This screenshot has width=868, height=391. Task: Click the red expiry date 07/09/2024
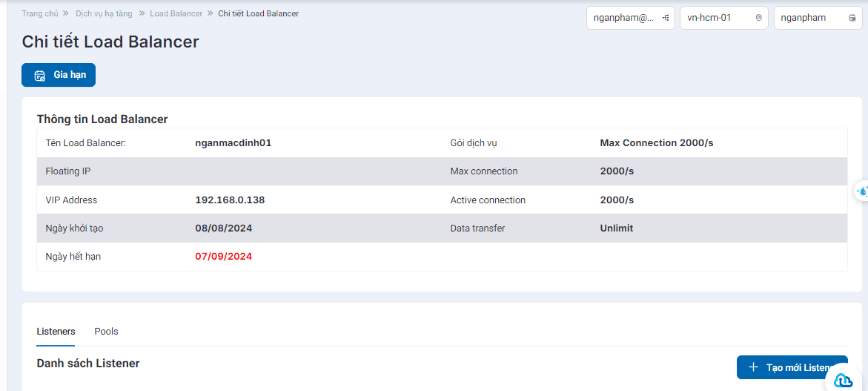pos(224,257)
